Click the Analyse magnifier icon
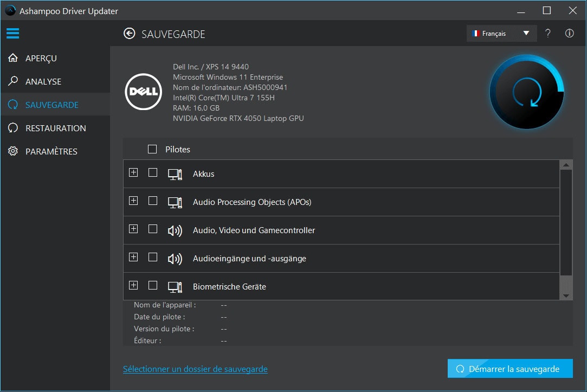The width and height of the screenshot is (587, 392). pyautogui.click(x=12, y=81)
